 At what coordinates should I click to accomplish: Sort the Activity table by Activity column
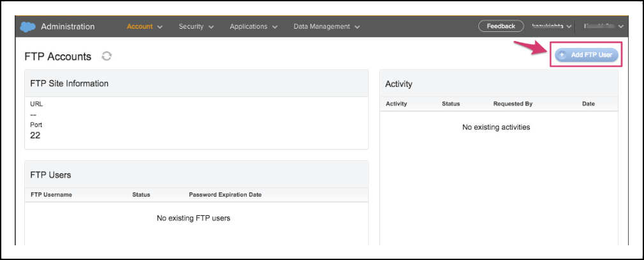pyautogui.click(x=396, y=103)
